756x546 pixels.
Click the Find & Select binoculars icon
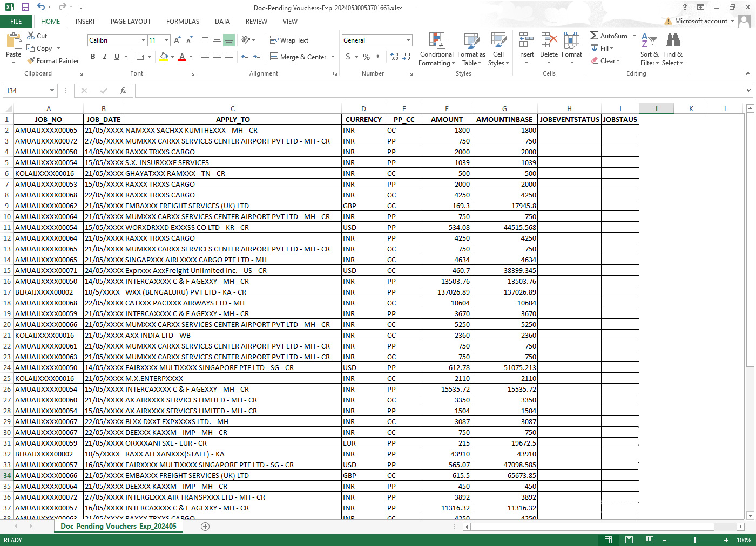pos(672,41)
